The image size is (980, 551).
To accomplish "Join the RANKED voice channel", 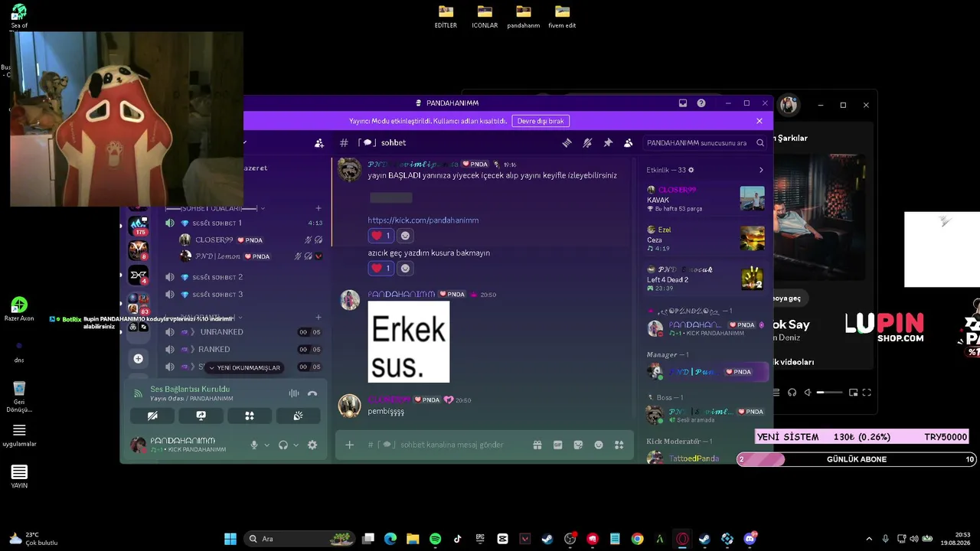I will pyautogui.click(x=245, y=350).
